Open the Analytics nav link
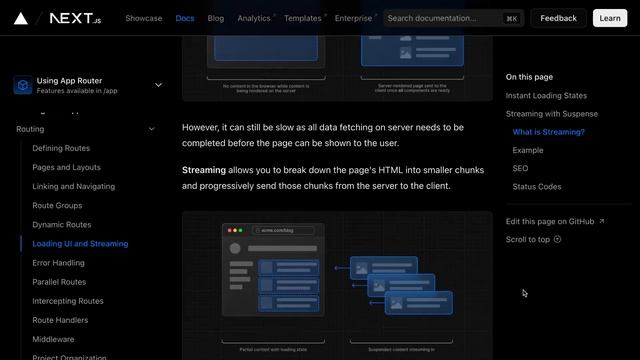 click(254, 18)
